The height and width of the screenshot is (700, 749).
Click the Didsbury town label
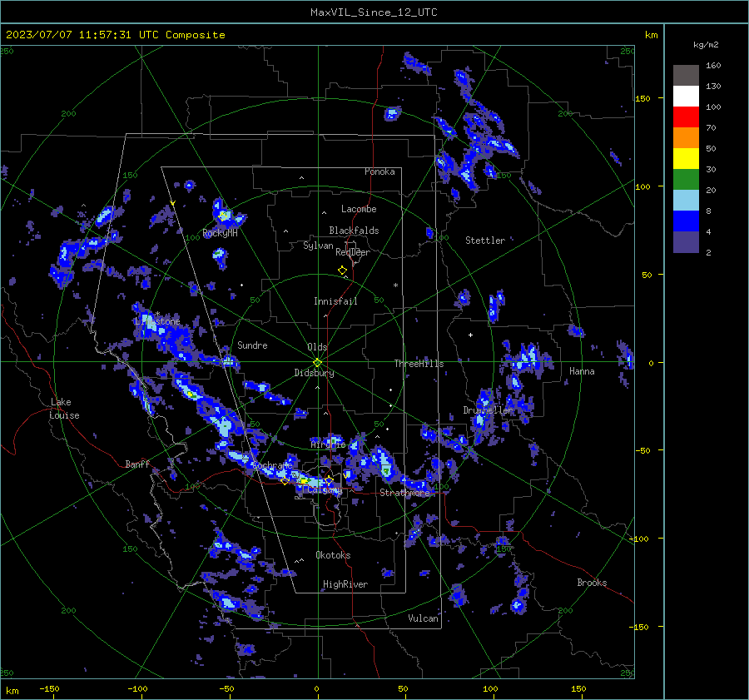click(314, 373)
